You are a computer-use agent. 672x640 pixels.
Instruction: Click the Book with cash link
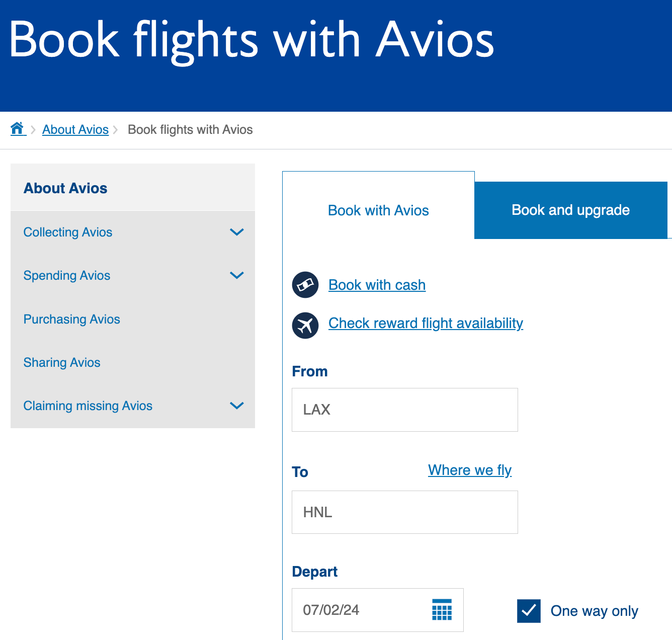pyautogui.click(x=376, y=285)
